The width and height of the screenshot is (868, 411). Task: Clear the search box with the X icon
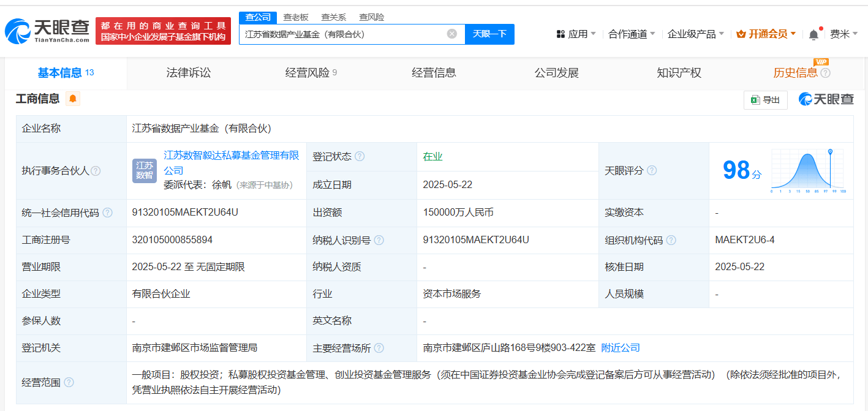[452, 34]
